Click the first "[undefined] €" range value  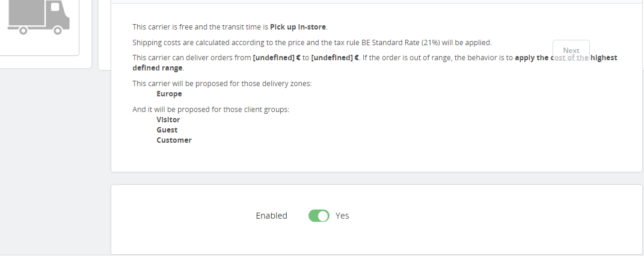coord(276,58)
